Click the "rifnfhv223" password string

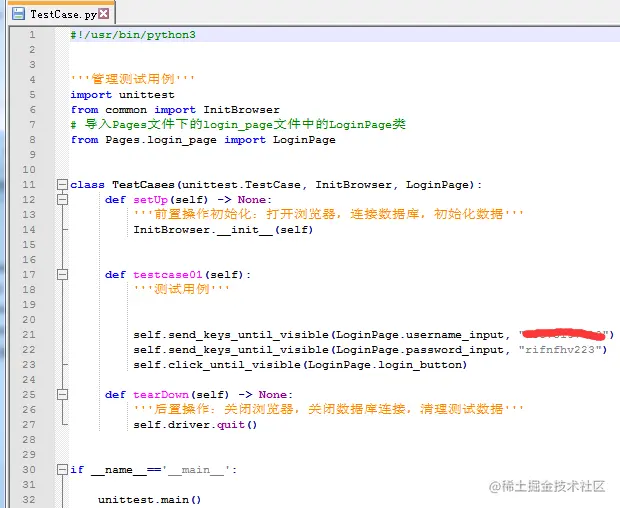pyautogui.click(x=559, y=349)
